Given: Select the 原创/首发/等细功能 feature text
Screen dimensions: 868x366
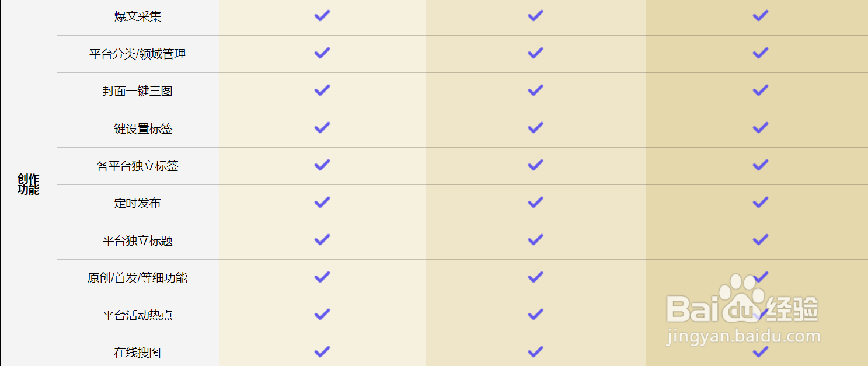Looking at the screenshot, I should click(138, 278).
